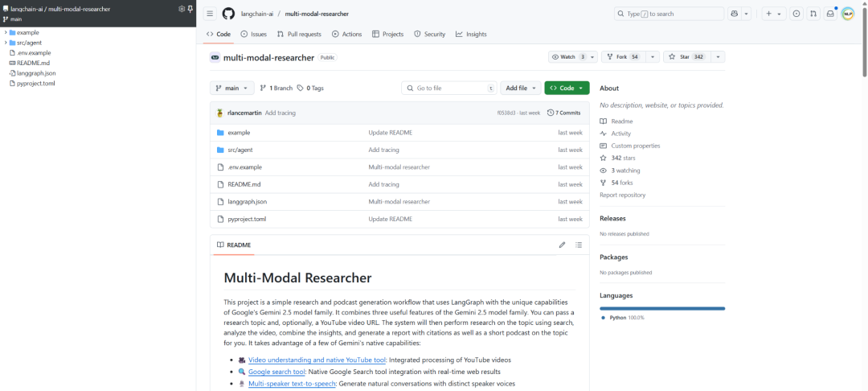This screenshot has height=391, width=868.
Task: Expand the example folder in tree
Action: (6, 33)
